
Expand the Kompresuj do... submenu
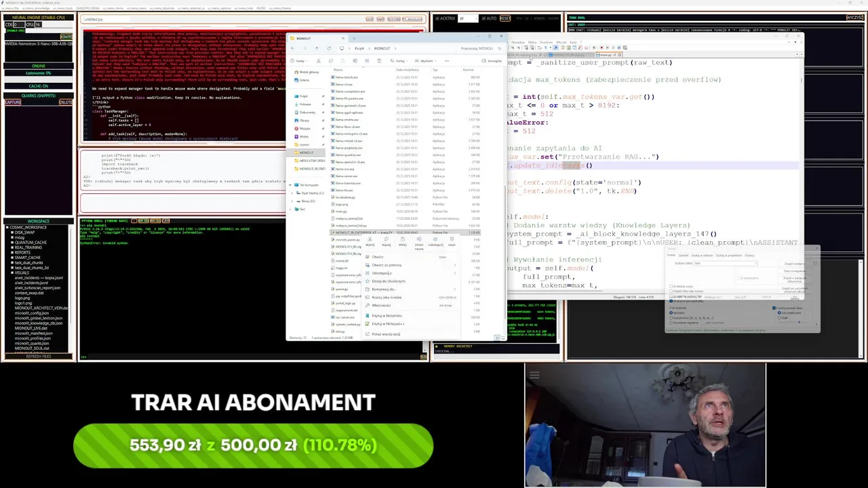[411, 289]
